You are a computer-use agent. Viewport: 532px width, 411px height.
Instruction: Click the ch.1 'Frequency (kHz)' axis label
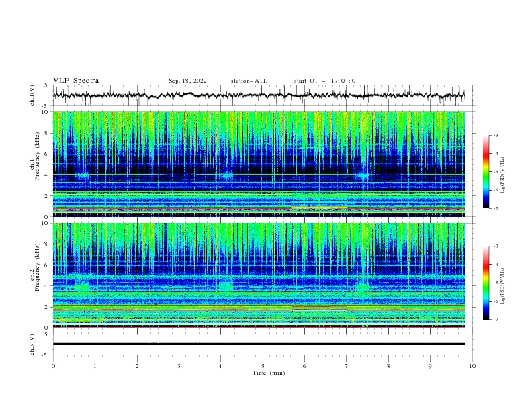click(38, 154)
